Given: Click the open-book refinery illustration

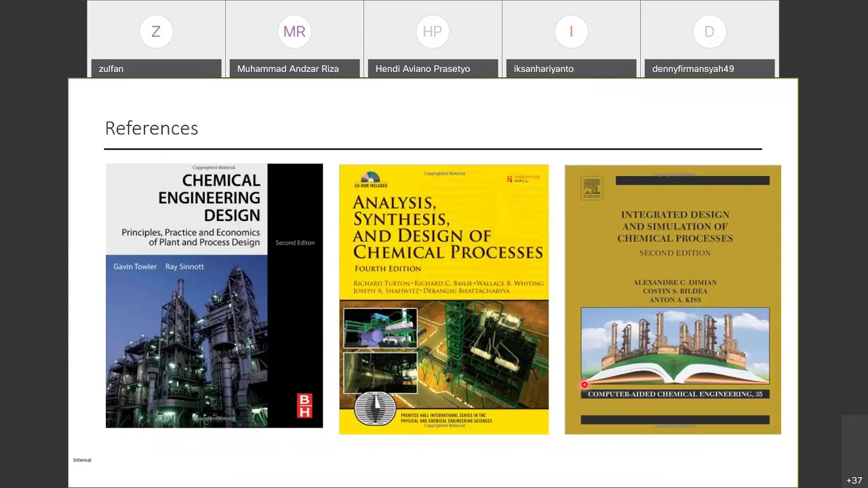Looking at the screenshot, I should [675, 347].
